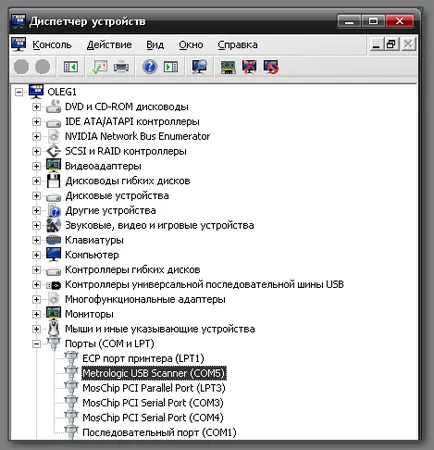
Task: Click the title bar Device Manager icon
Action: pos(18,21)
